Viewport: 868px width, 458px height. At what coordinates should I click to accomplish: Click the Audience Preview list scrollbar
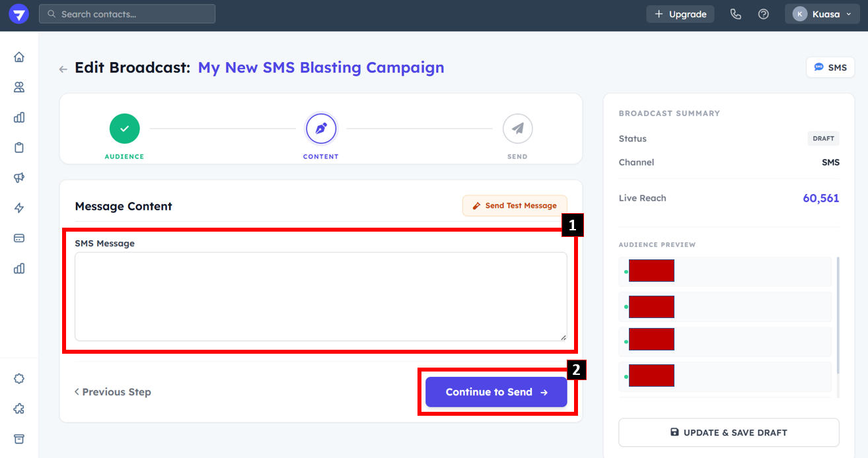click(838, 317)
